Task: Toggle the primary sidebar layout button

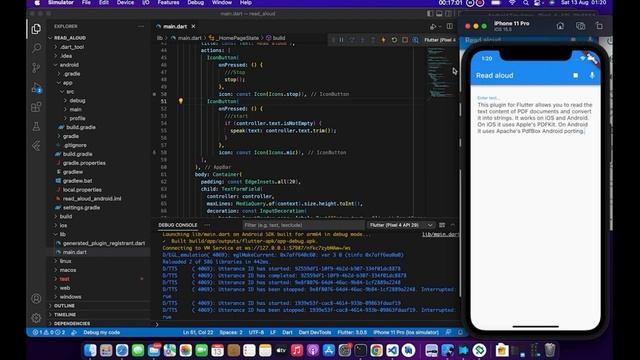Action: pos(430,13)
